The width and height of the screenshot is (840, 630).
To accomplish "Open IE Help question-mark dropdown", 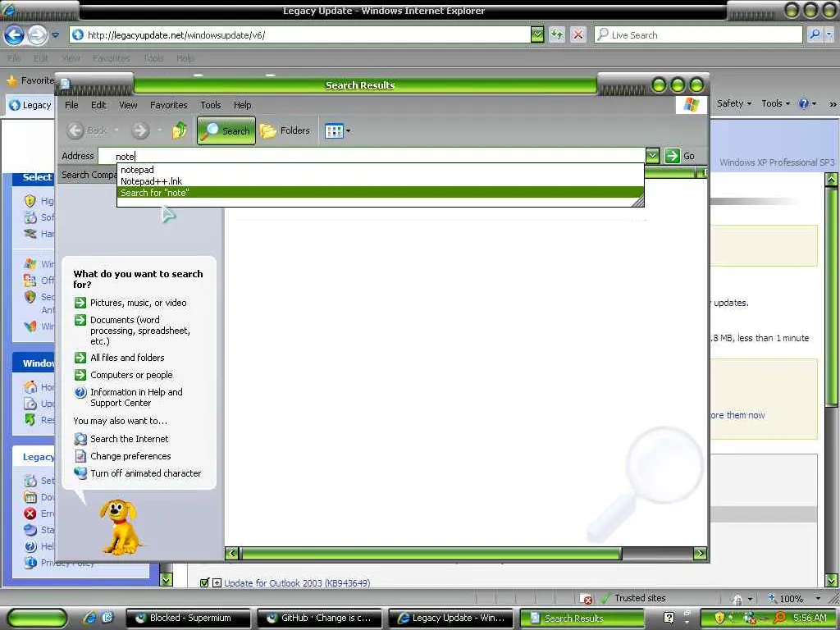I will 807,103.
